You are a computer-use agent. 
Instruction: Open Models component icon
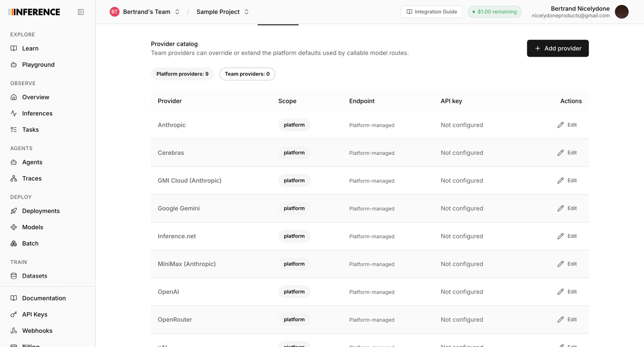pyautogui.click(x=14, y=227)
